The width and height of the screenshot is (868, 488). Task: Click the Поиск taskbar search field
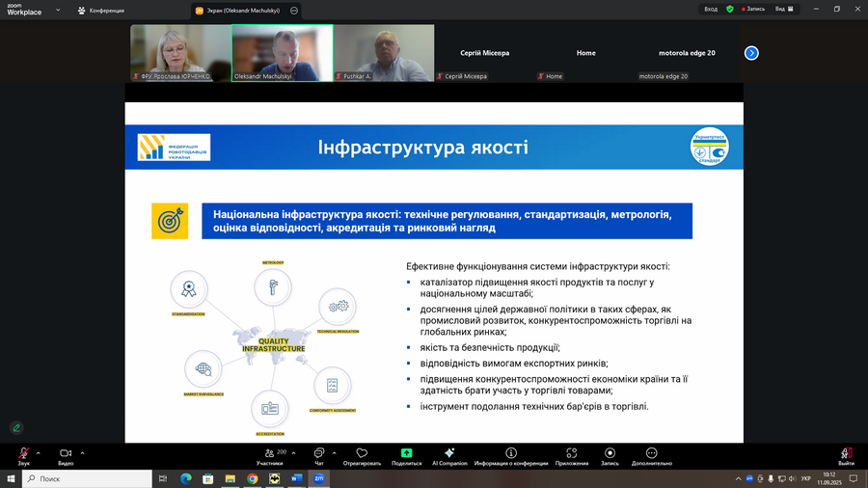click(x=87, y=478)
